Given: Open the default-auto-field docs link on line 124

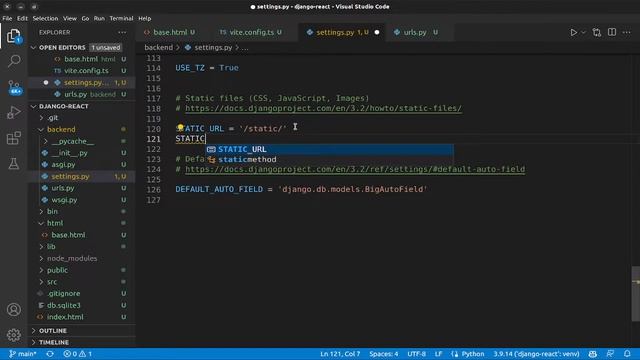Looking at the screenshot, I should (355, 169).
